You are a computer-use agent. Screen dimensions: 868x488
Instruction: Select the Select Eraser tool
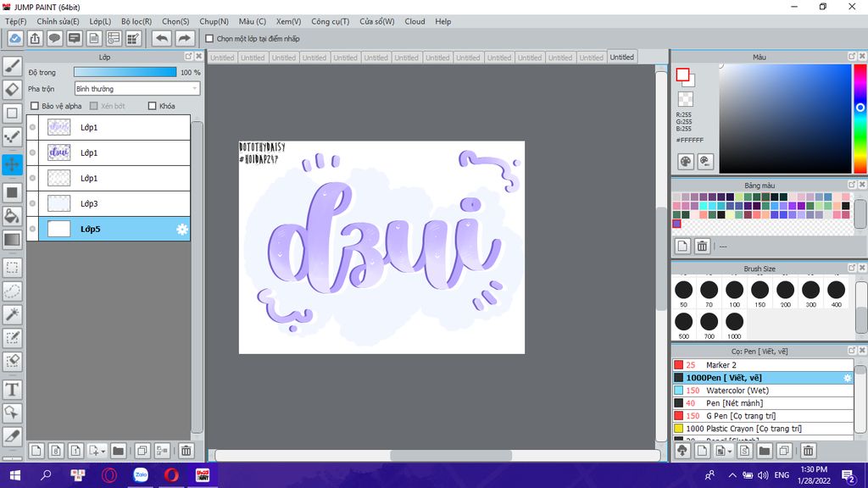point(12,361)
